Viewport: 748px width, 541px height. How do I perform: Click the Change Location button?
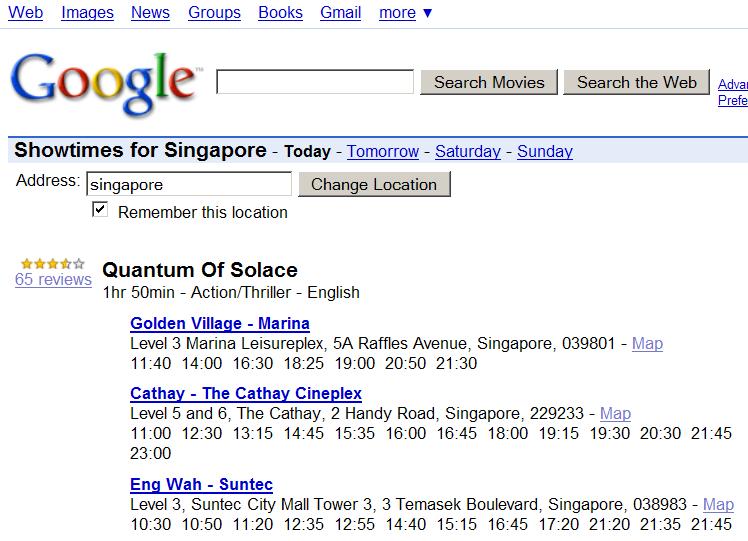pyautogui.click(x=374, y=184)
